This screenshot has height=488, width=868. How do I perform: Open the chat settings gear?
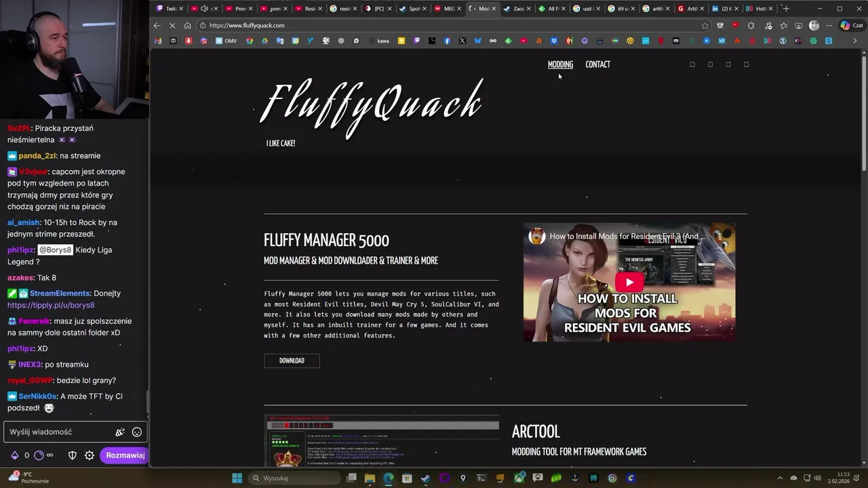pyautogui.click(x=90, y=455)
